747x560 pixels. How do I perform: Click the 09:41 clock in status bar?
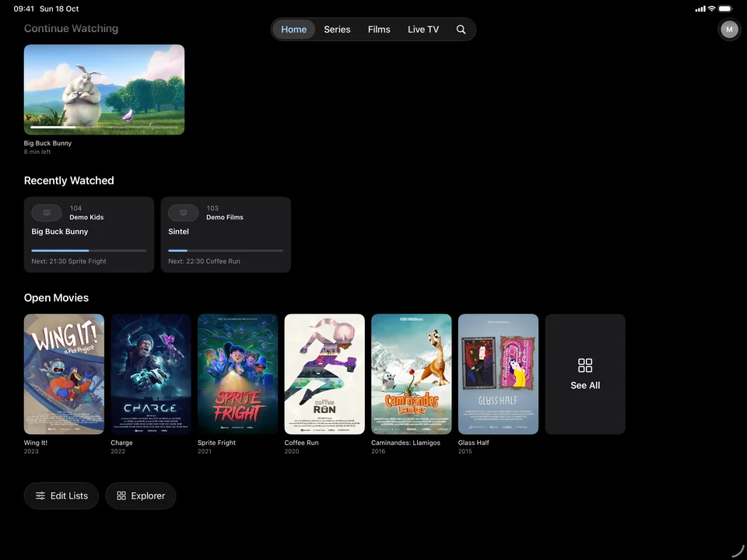[x=23, y=9]
